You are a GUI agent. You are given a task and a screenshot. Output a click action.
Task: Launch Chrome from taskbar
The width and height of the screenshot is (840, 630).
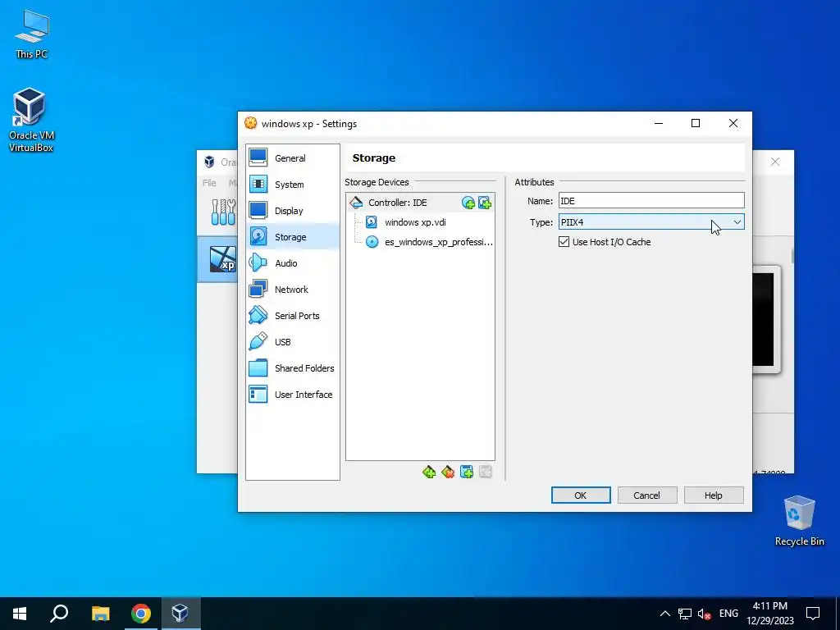pos(141,614)
